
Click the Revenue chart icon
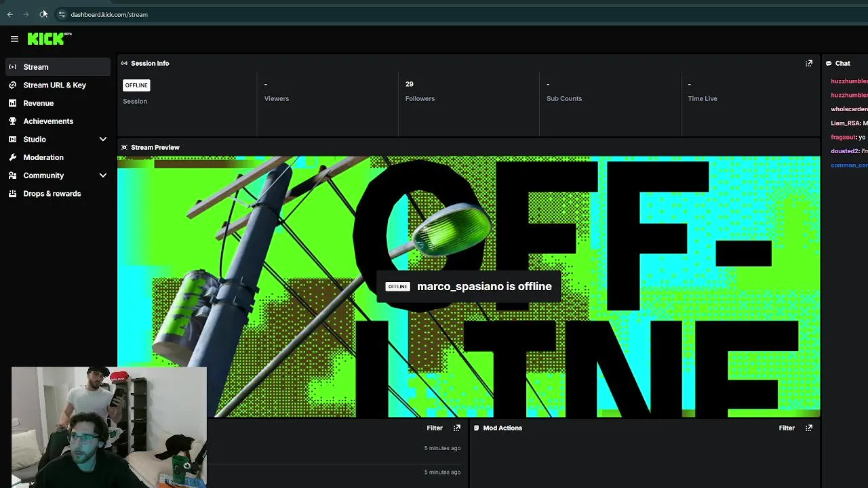12,103
